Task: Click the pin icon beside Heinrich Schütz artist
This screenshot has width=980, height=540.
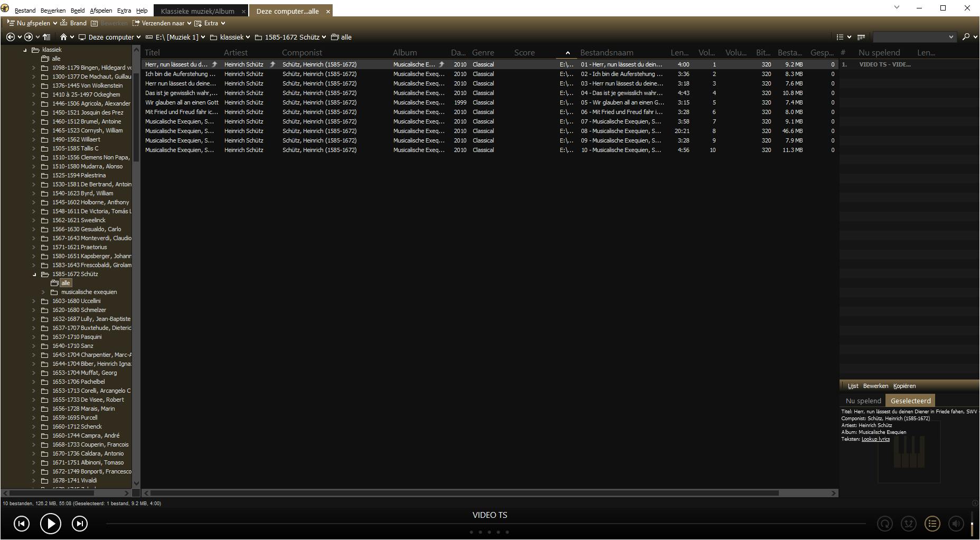Action: (x=272, y=64)
